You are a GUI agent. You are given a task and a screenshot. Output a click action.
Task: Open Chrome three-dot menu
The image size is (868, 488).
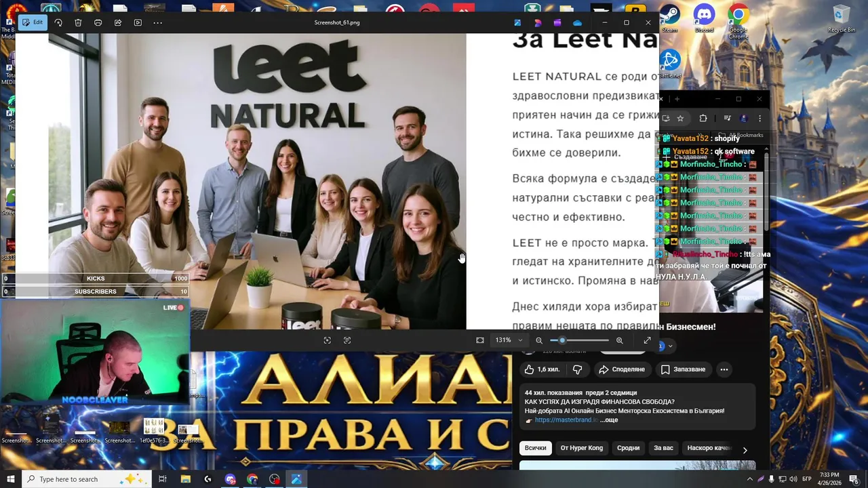pos(759,118)
